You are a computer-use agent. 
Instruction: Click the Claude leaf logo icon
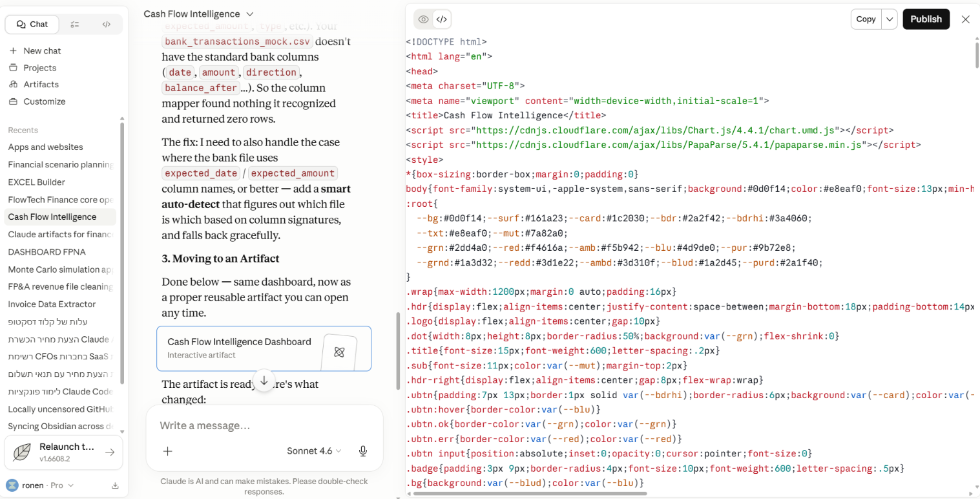click(22, 452)
